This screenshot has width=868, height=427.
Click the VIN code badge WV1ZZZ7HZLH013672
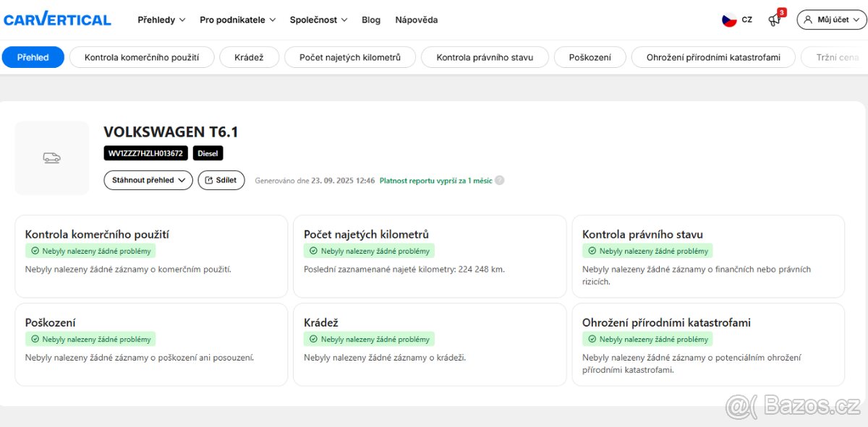click(x=145, y=153)
